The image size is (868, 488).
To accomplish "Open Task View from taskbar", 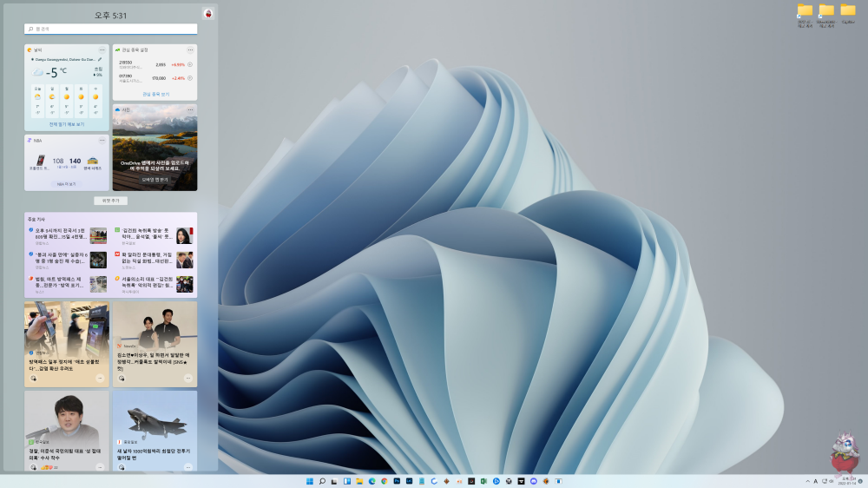I will click(x=334, y=481).
